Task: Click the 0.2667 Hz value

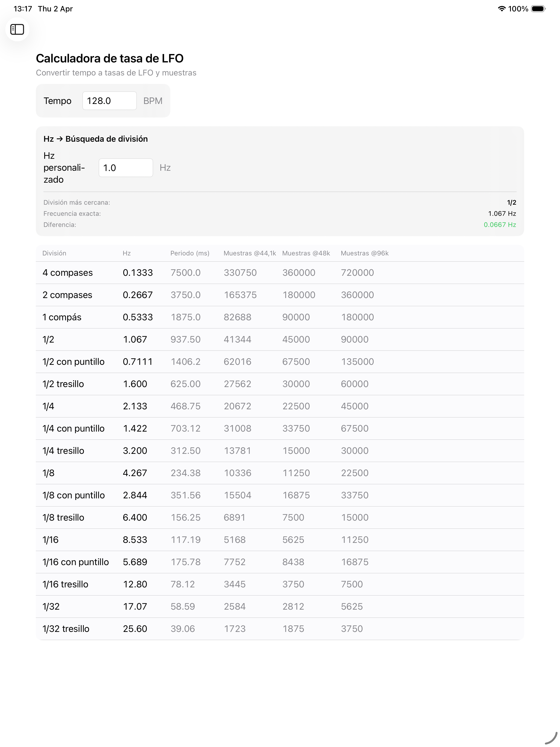Action: pos(138,295)
